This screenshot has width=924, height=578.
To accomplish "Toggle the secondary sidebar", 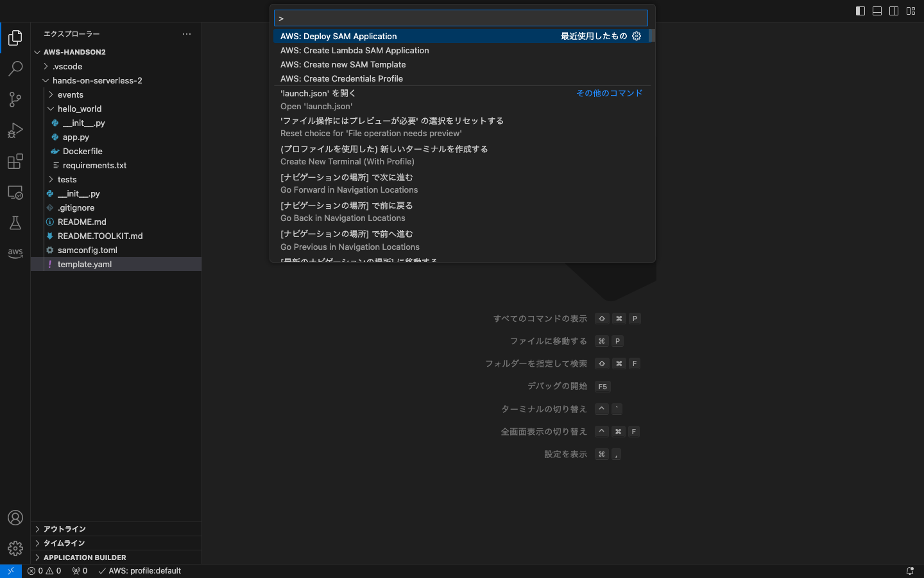I will tap(893, 10).
